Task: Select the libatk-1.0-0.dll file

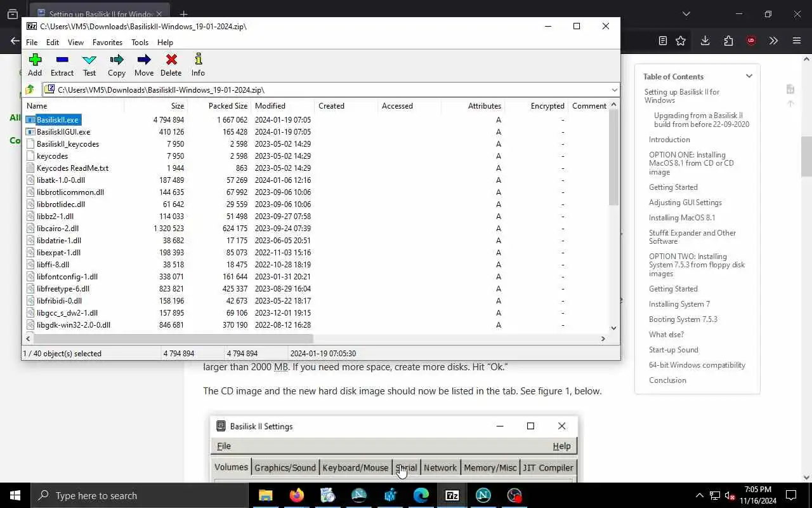Action: tap(61, 180)
